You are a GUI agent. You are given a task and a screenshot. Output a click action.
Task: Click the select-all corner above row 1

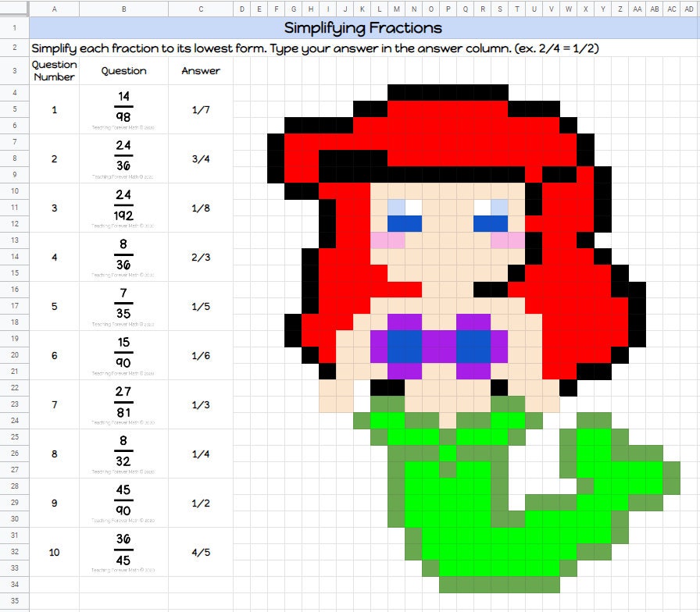click(12, 9)
